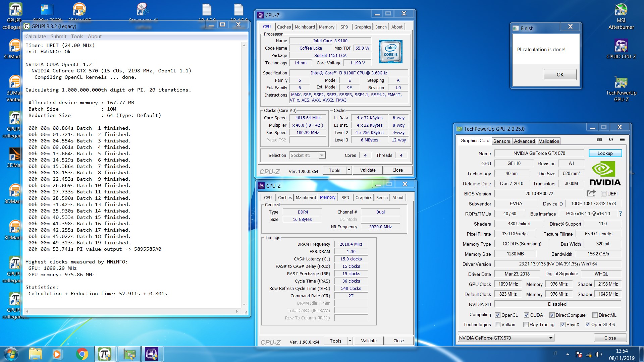Image resolution: width=644 pixels, height=362 pixels.
Task: Toggle OpenGL 4.6 checkbox
Action: coord(588,324)
